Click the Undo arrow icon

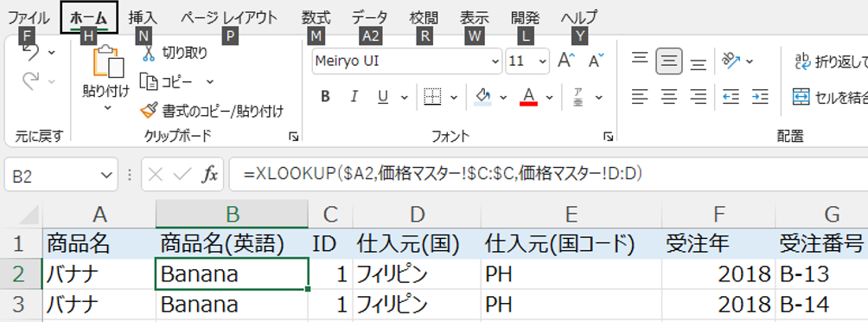click(30, 53)
